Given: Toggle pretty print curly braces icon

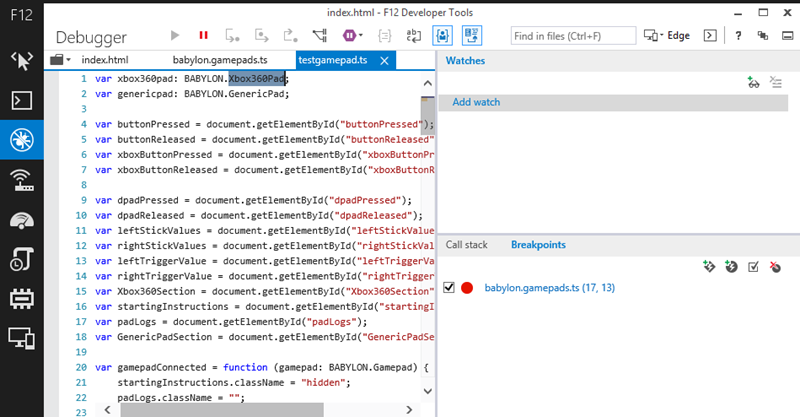Looking at the screenshot, I should pyautogui.click(x=384, y=36).
